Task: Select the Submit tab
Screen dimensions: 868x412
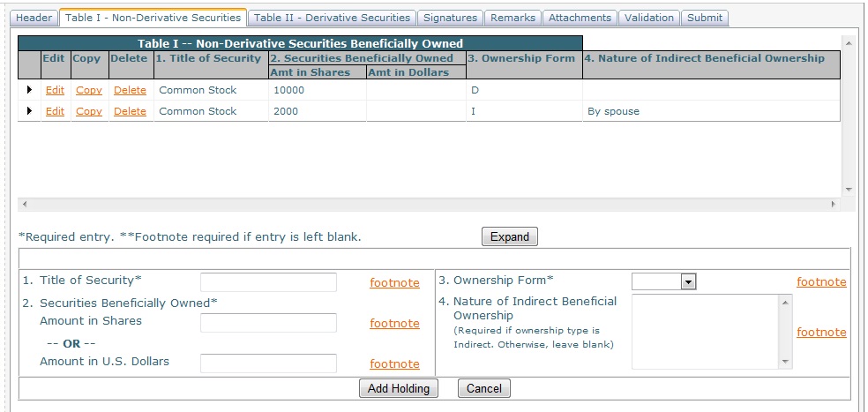Action: point(704,18)
